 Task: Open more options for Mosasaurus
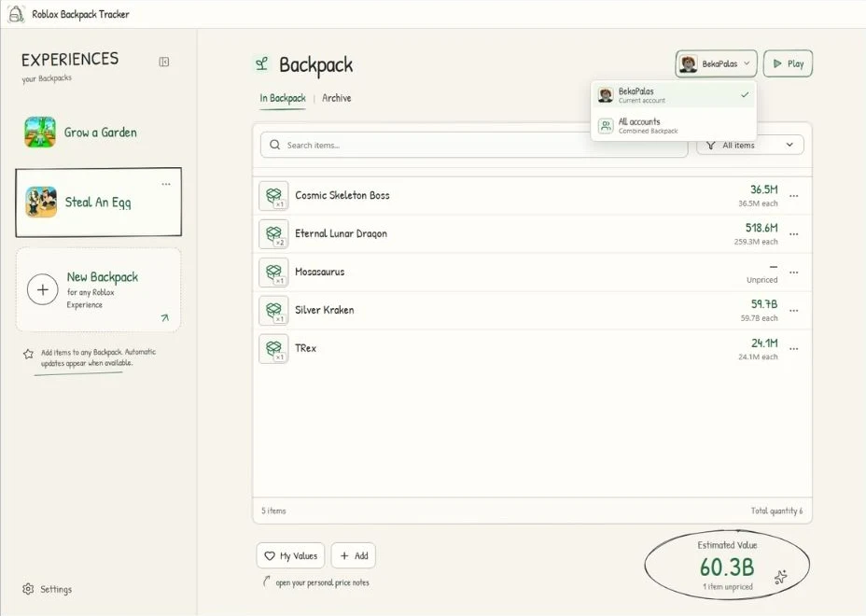coord(793,273)
